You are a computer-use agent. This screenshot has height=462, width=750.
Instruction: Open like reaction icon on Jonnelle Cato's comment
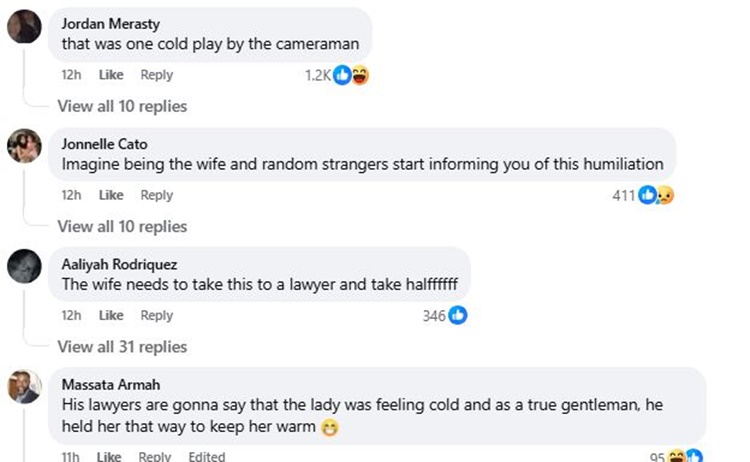pos(648,195)
